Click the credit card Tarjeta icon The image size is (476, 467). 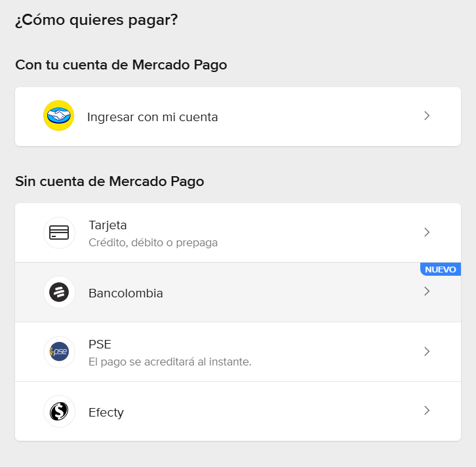59,233
